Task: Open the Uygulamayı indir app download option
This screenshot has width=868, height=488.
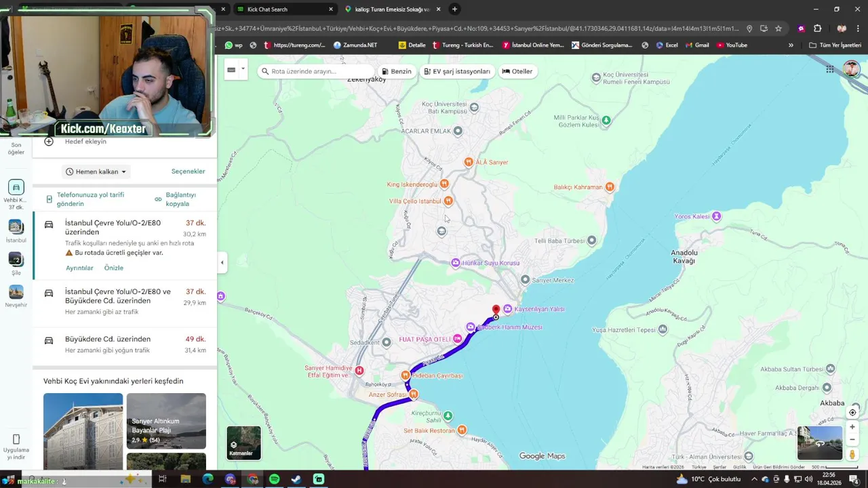Action: 16,447
